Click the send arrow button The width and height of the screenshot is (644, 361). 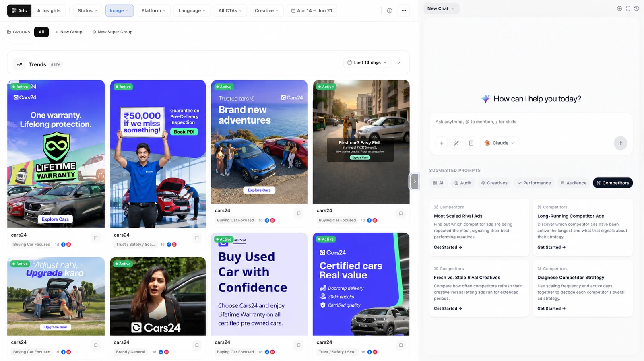620,143
